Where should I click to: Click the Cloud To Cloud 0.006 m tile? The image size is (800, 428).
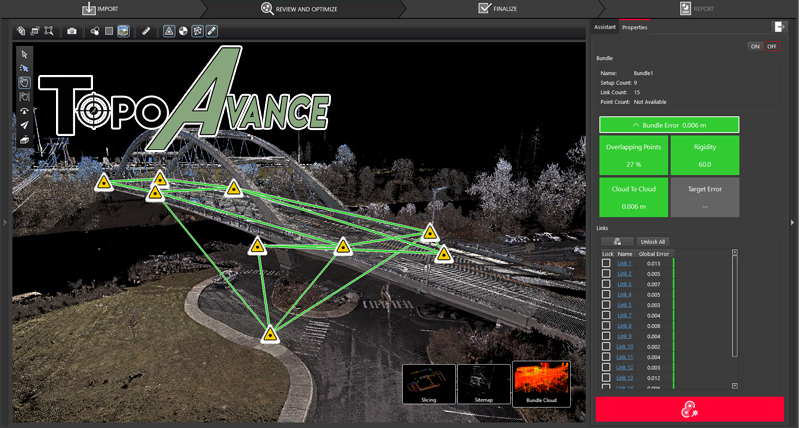click(634, 197)
